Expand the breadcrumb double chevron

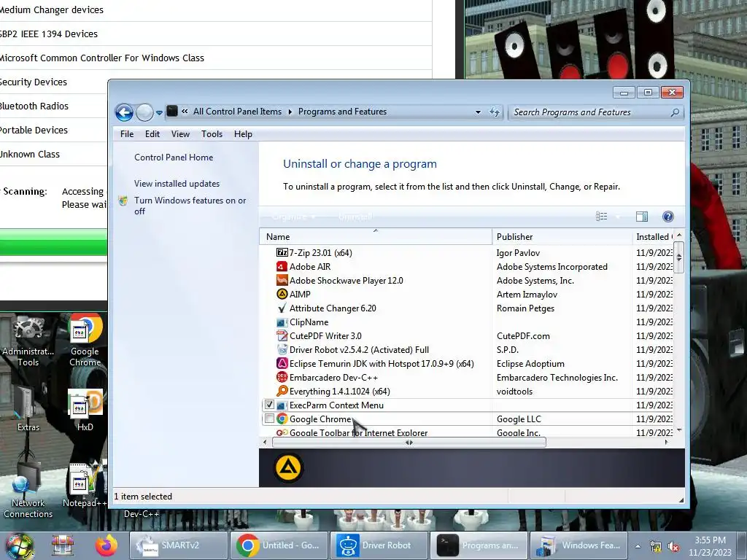pos(185,112)
